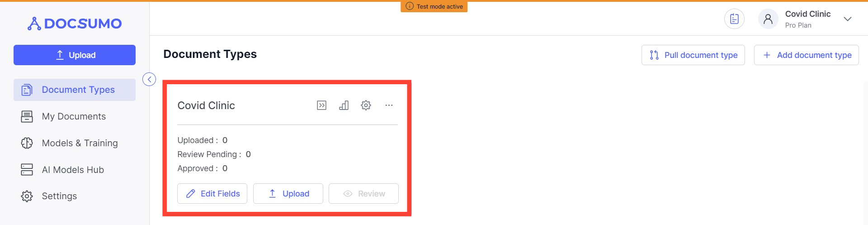Click the Docsumo logo
The height and width of the screenshot is (225, 868).
click(75, 24)
